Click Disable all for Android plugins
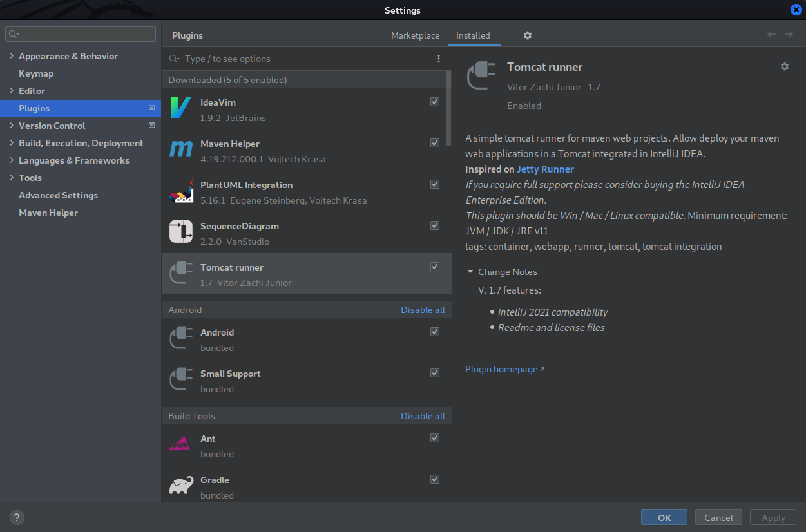The image size is (806, 532). coord(423,310)
